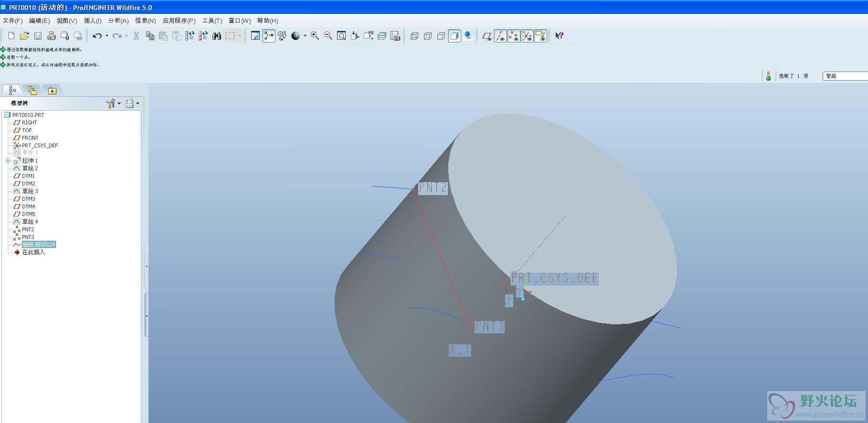Switch to shaded display mode

tap(455, 36)
